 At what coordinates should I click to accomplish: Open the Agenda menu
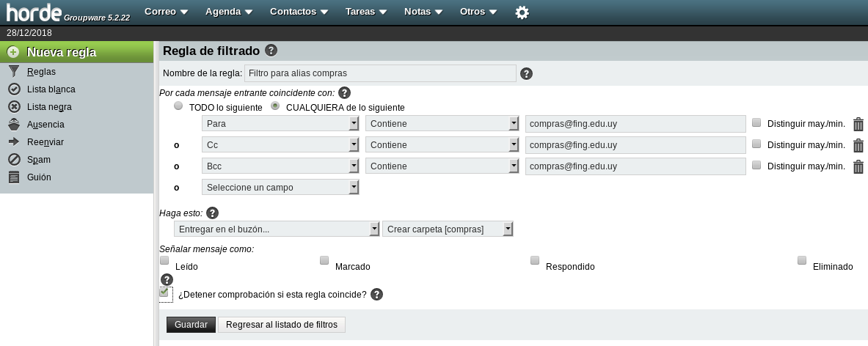[229, 12]
